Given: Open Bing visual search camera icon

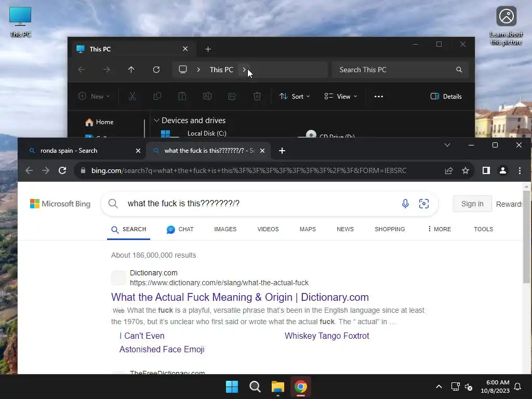Looking at the screenshot, I should pos(424,204).
